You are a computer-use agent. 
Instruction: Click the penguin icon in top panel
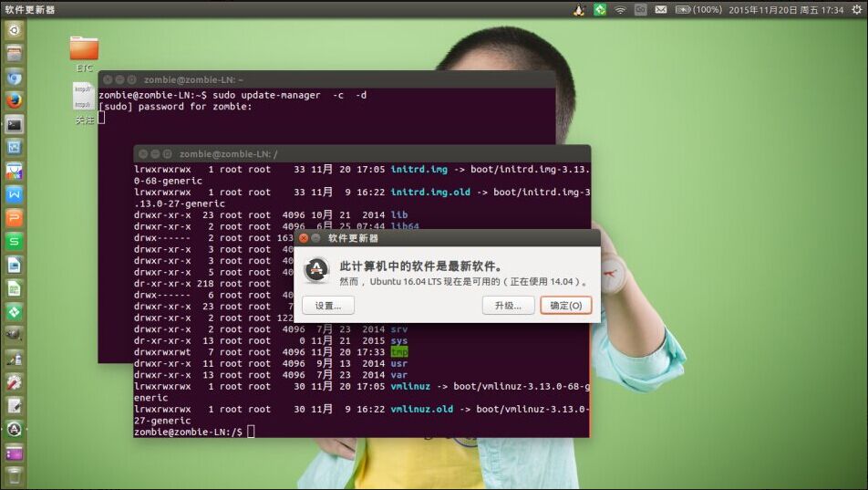coord(579,10)
